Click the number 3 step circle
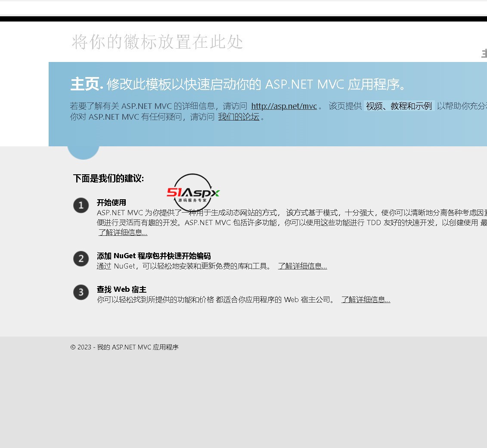Viewport: 487px width, 448px height. point(81,292)
